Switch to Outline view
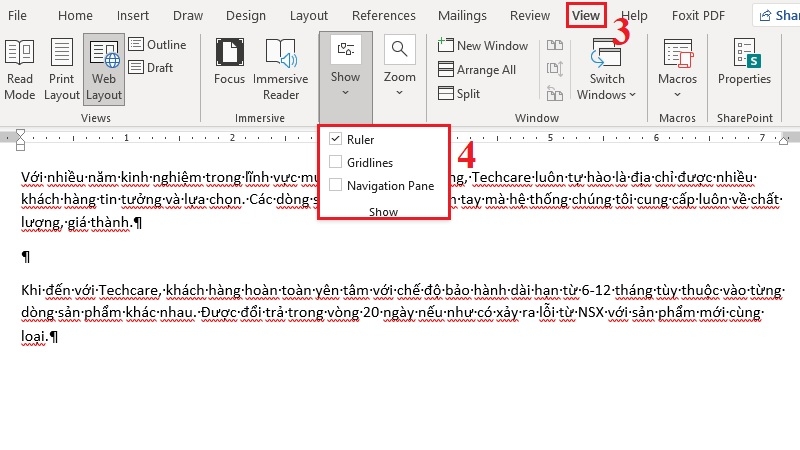800x450 pixels. click(x=157, y=45)
